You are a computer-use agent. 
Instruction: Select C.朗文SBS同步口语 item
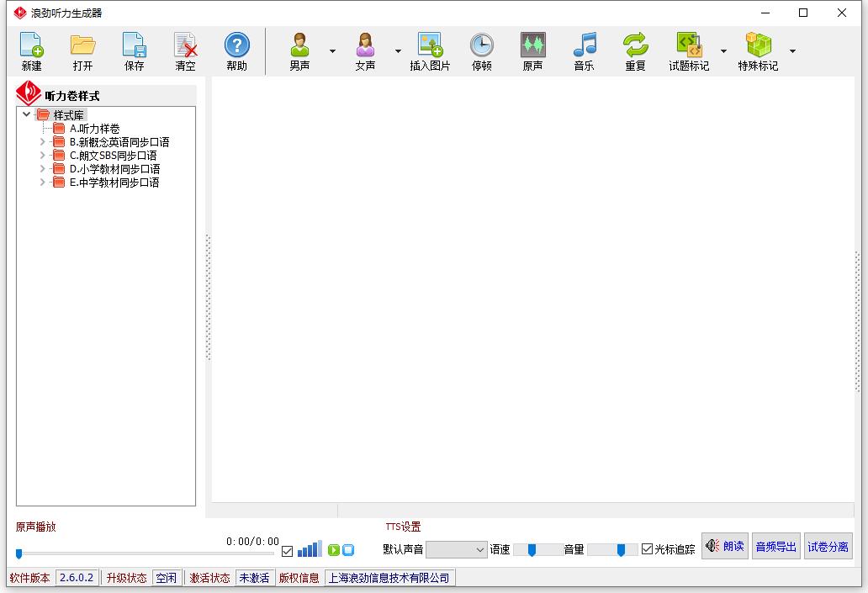[113, 155]
